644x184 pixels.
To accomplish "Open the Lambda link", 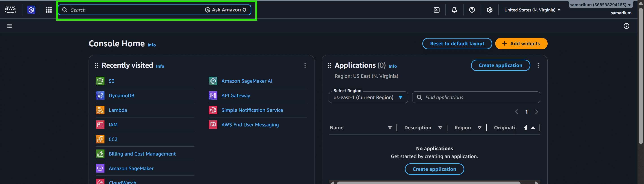I will click(118, 110).
